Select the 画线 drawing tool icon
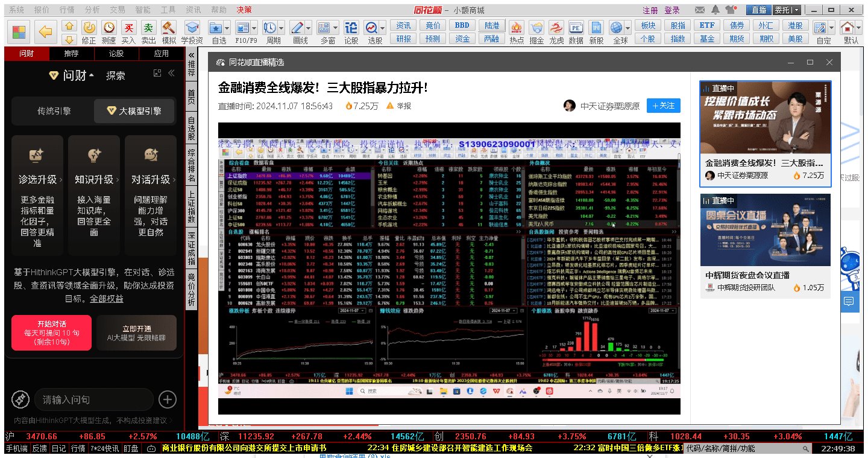 click(x=297, y=28)
